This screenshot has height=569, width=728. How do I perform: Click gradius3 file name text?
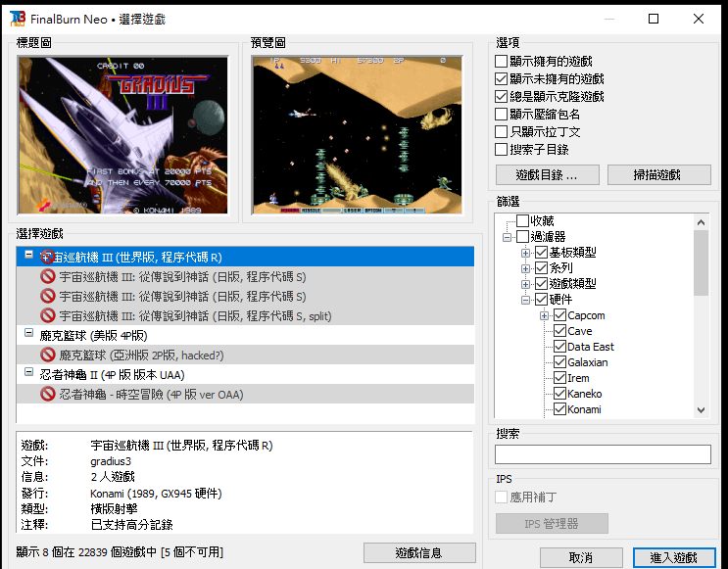[x=111, y=461]
